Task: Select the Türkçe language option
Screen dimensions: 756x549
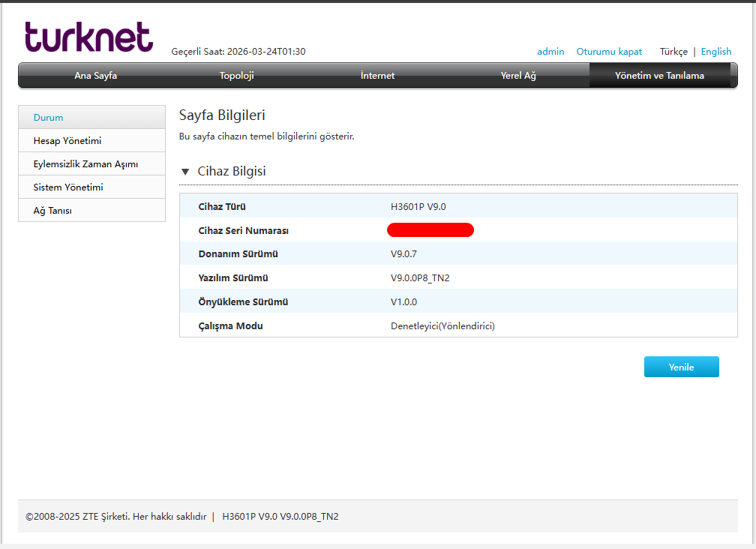Action: pos(673,52)
